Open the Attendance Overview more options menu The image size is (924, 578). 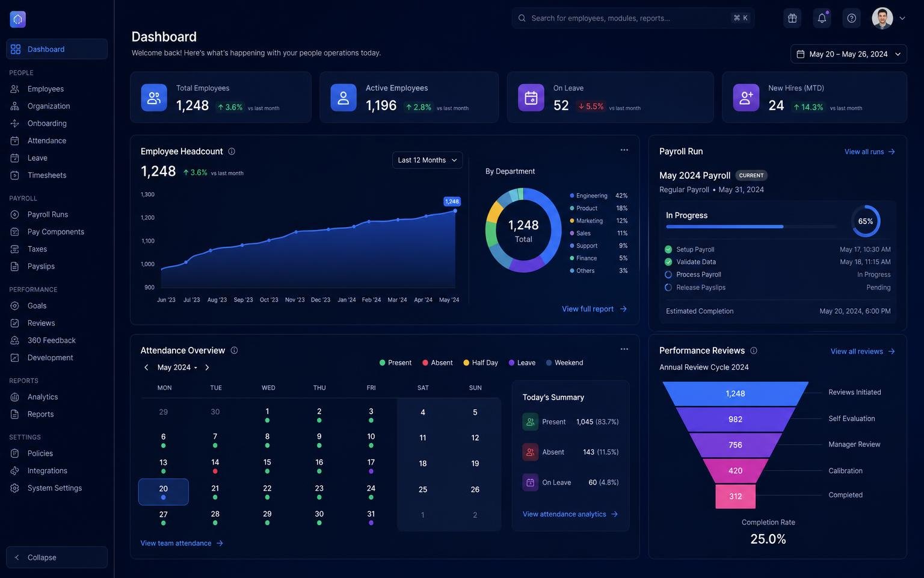coord(624,349)
